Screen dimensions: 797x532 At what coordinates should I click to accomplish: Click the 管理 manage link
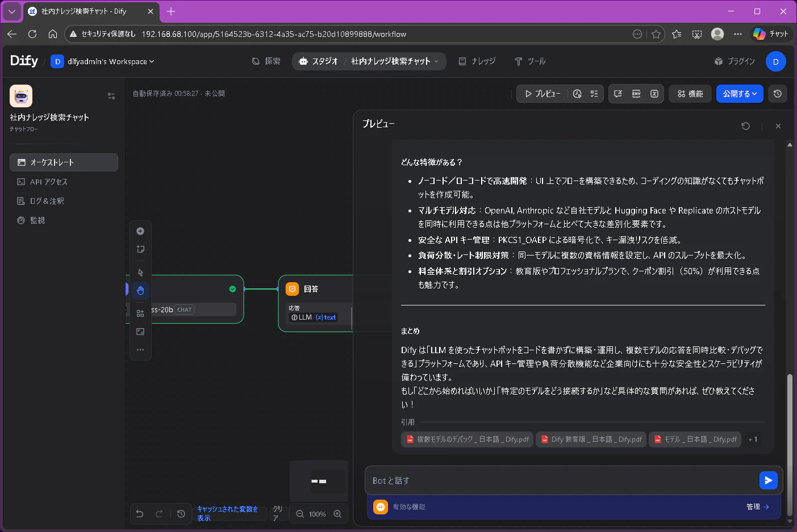pyautogui.click(x=758, y=507)
